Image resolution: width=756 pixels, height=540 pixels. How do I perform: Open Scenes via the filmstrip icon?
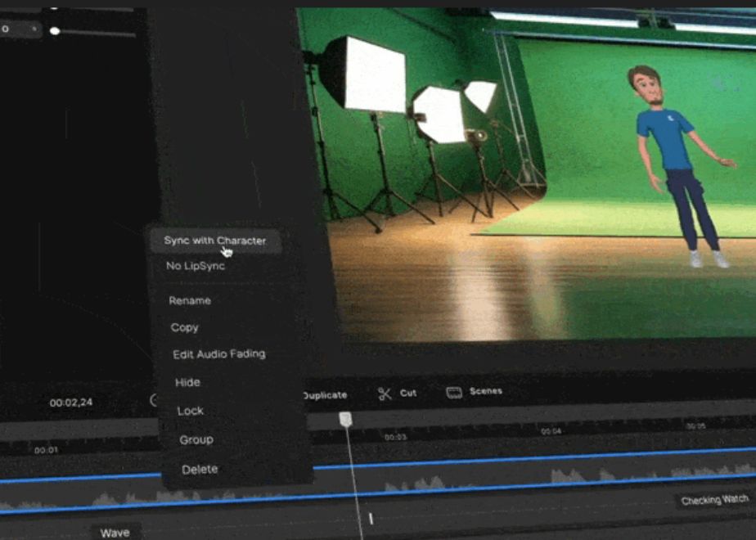pos(454,393)
